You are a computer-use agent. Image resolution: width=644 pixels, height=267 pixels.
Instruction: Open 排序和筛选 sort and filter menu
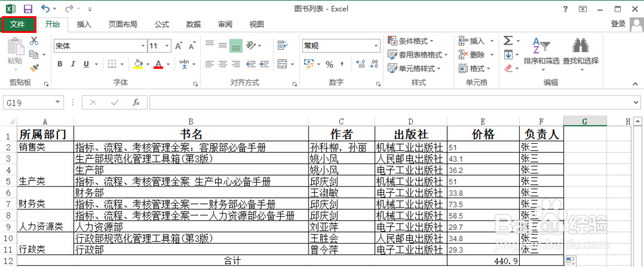pos(542,53)
